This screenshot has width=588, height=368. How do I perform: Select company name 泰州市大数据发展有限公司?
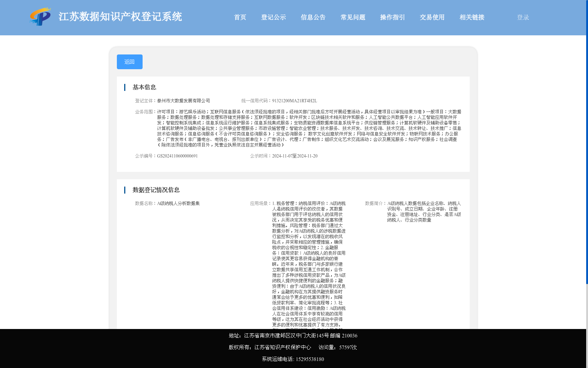click(x=183, y=101)
